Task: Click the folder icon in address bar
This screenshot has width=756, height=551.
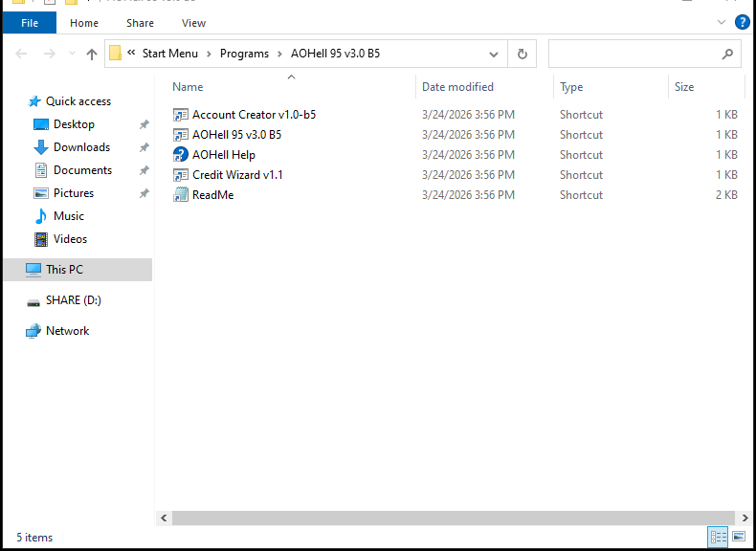Action: coord(115,53)
